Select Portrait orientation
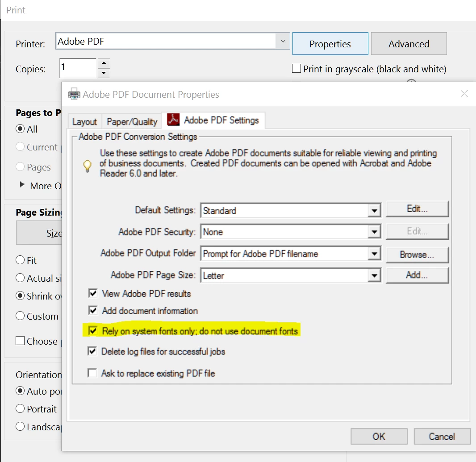This screenshot has width=476, height=462. click(20, 408)
